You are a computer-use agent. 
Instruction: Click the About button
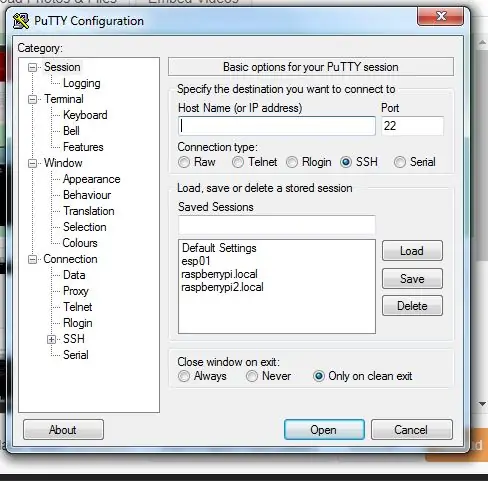coord(63,430)
